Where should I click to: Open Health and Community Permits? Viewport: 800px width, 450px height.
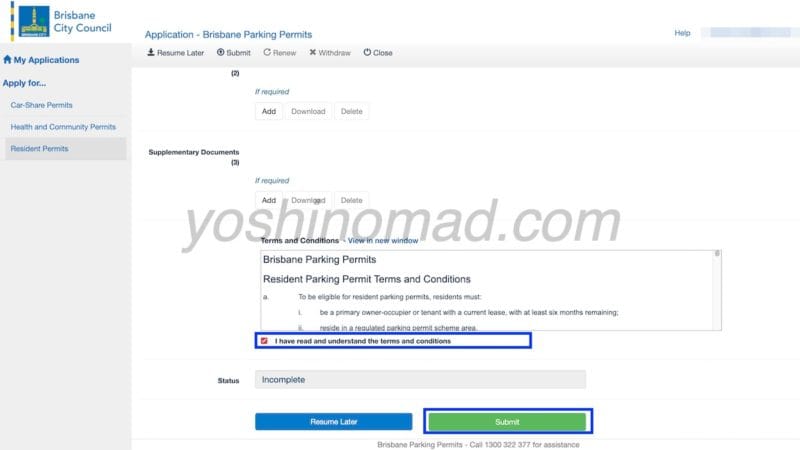(x=63, y=127)
